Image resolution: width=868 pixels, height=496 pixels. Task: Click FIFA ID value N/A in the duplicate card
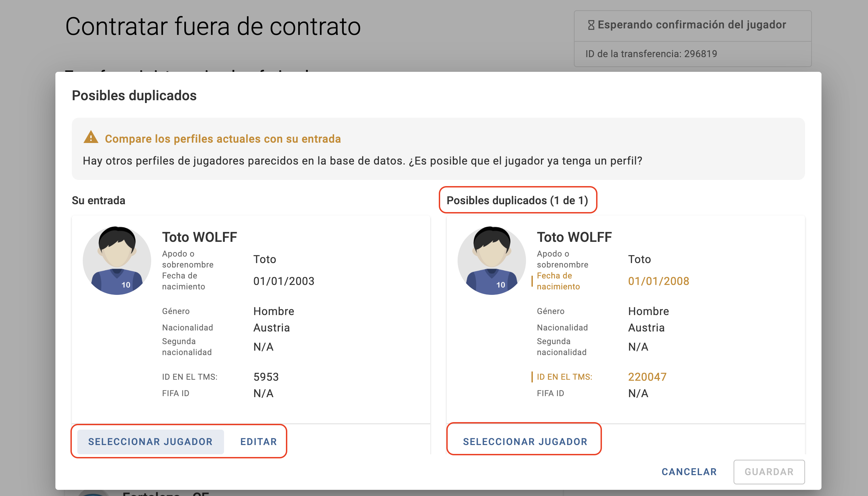tap(638, 393)
